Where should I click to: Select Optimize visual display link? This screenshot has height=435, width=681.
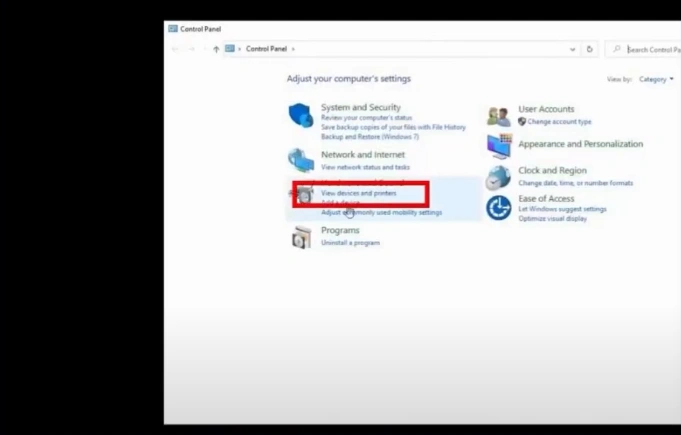554,218
